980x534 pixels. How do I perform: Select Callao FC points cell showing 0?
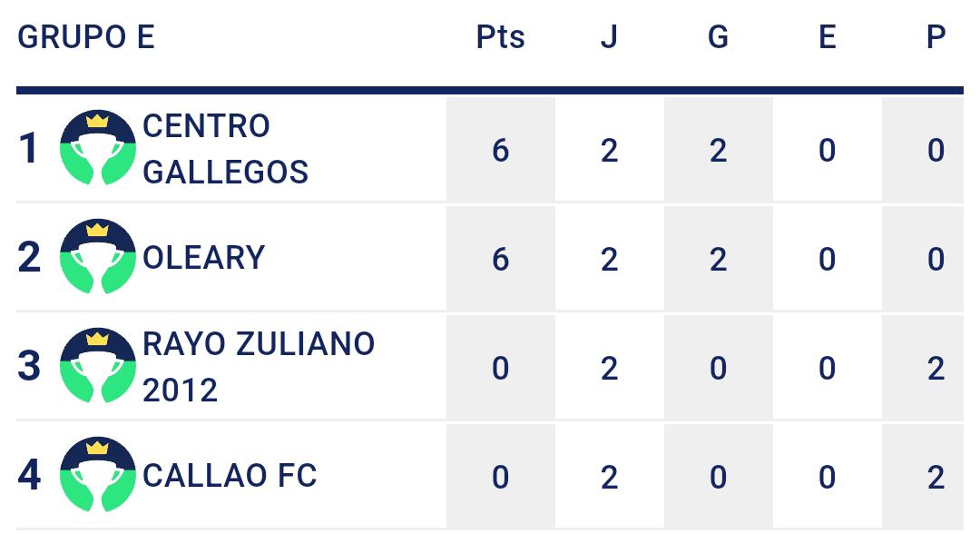[x=501, y=477]
